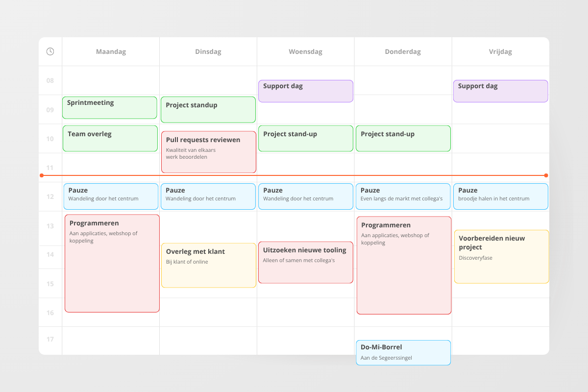
Task: Select Thursday's Project stand-up event
Action: (x=403, y=138)
